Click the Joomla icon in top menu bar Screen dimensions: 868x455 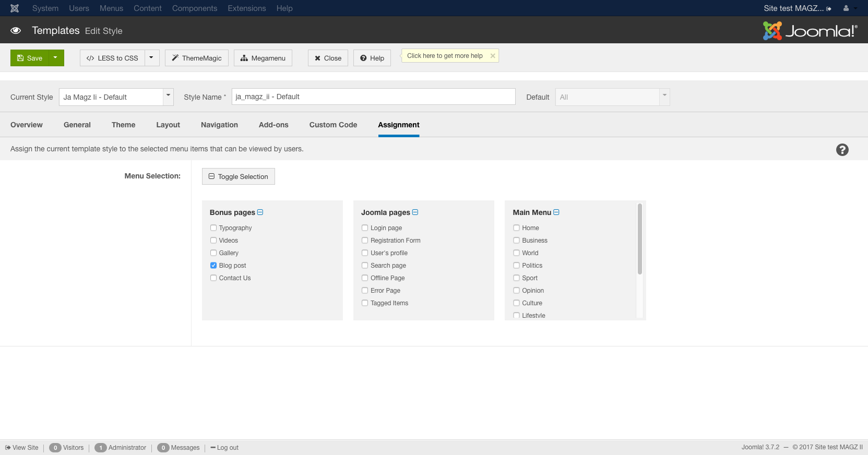pos(15,8)
